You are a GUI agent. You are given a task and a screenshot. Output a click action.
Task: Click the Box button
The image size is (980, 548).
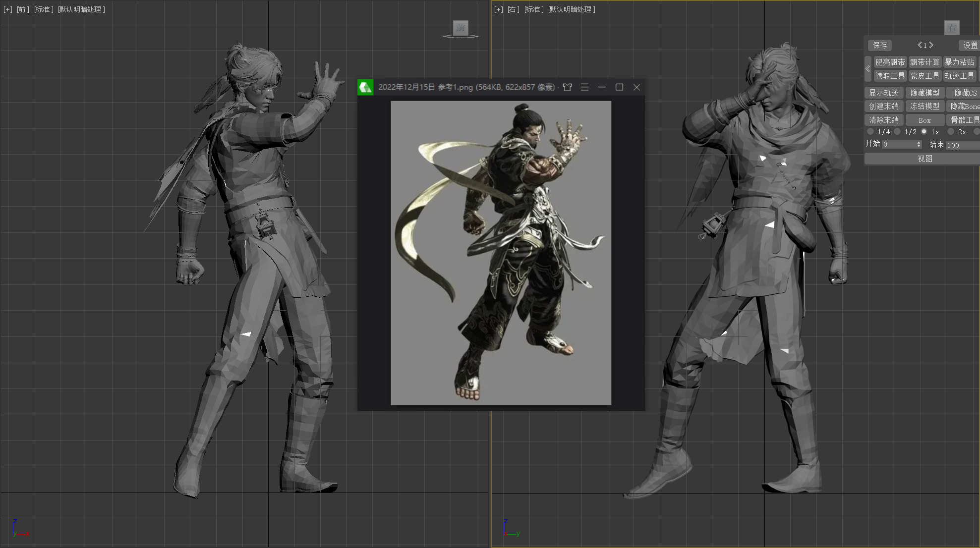coord(925,120)
